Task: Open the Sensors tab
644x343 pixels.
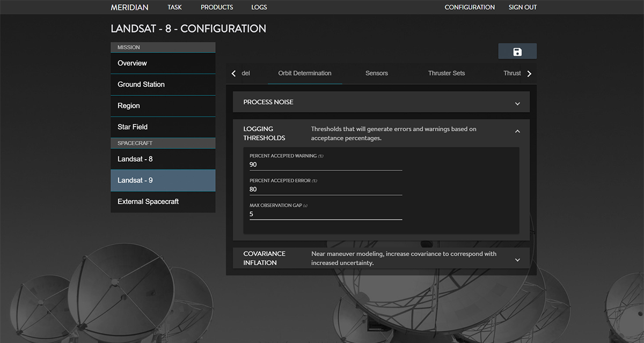Action: pos(377,73)
